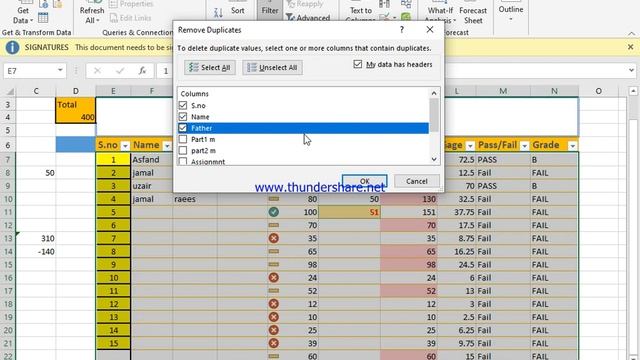
Task: Uncheck the S.no column checkbox
Action: pos(183,105)
